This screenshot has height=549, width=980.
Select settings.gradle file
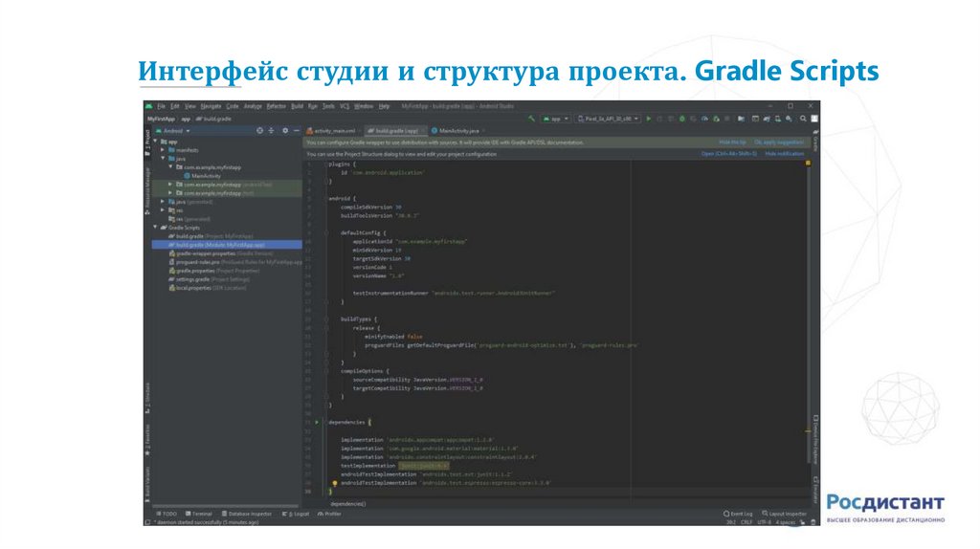point(209,279)
